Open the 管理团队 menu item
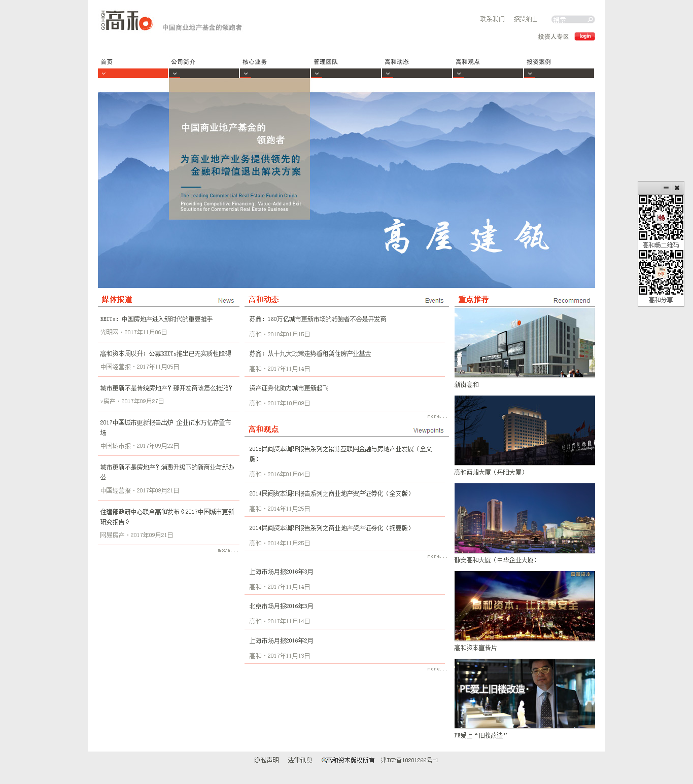 [326, 62]
